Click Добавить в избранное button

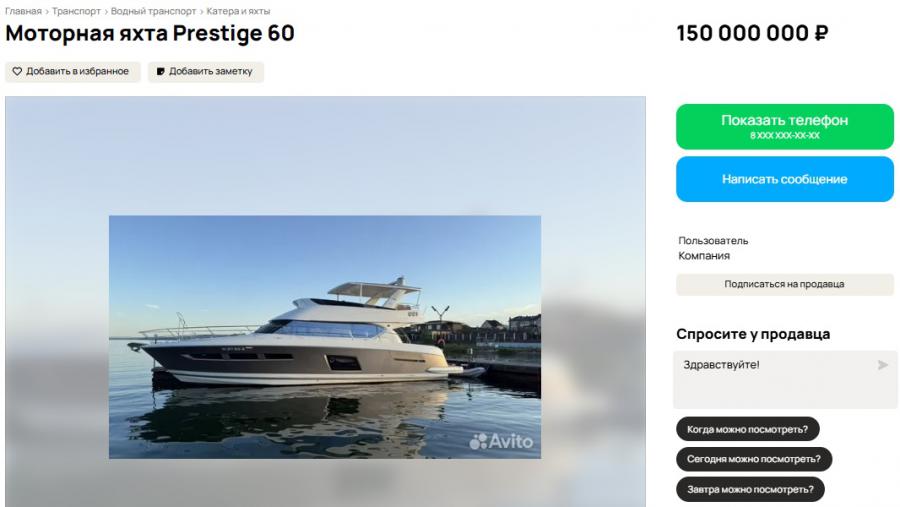tap(72, 72)
